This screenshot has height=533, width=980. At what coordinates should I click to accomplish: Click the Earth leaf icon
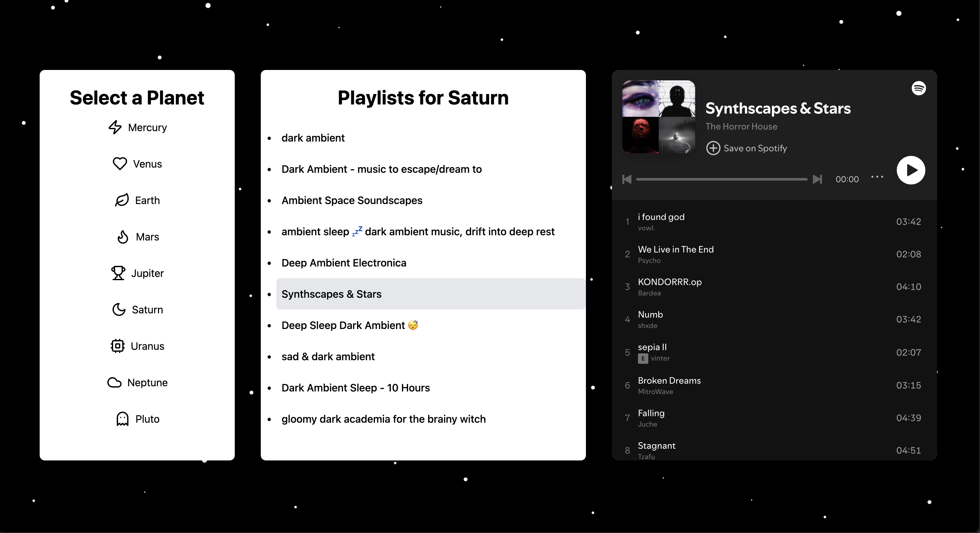122,200
